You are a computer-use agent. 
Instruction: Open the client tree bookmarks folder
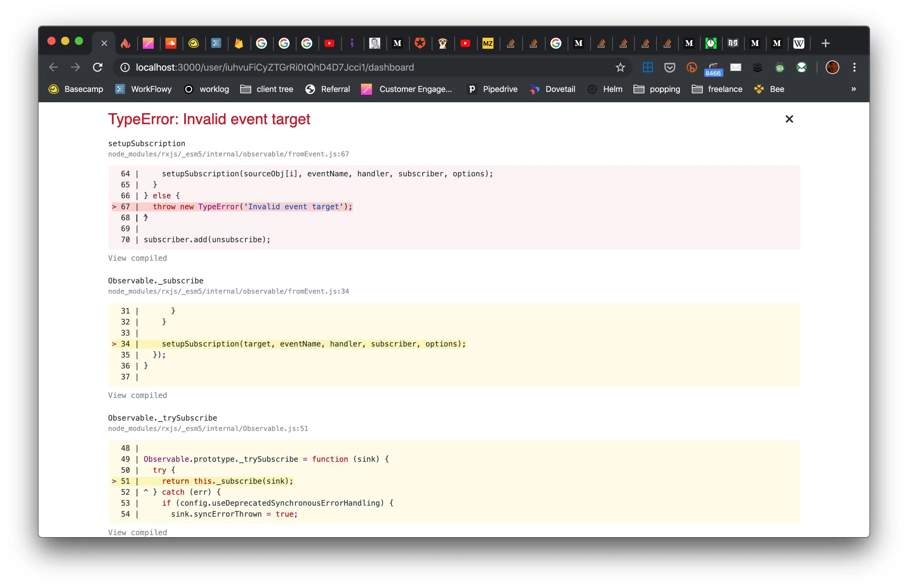pyautogui.click(x=267, y=89)
